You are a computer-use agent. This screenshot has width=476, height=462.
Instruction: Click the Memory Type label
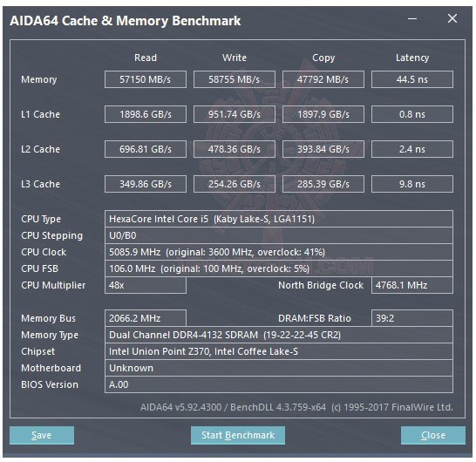click(50, 335)
